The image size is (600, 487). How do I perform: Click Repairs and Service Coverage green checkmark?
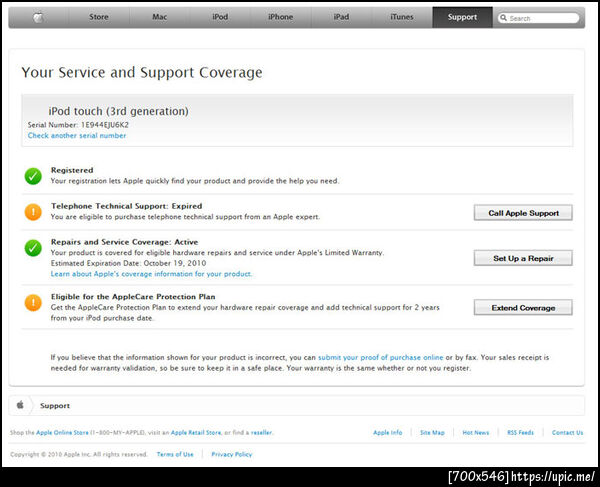[33, 248]
